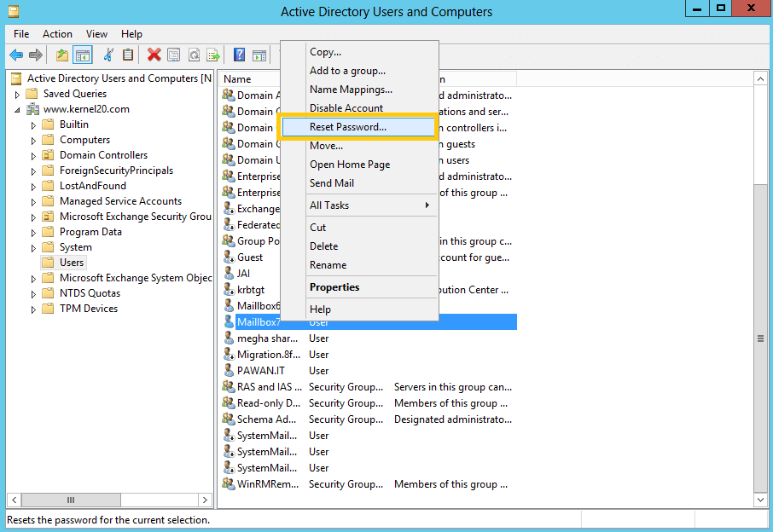Select Add to a group... option
Screen dimensions: 773x532
[359, 71]
